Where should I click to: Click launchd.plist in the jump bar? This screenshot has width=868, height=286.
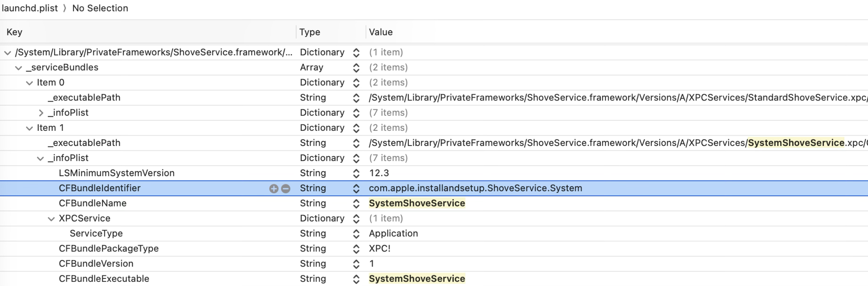pos(30,8)
